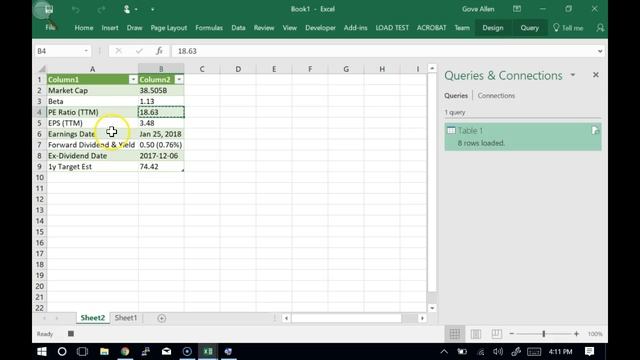Select the cell containing 38.505B
Viewport: 640px width, 360px height.
tap(161, 90)
